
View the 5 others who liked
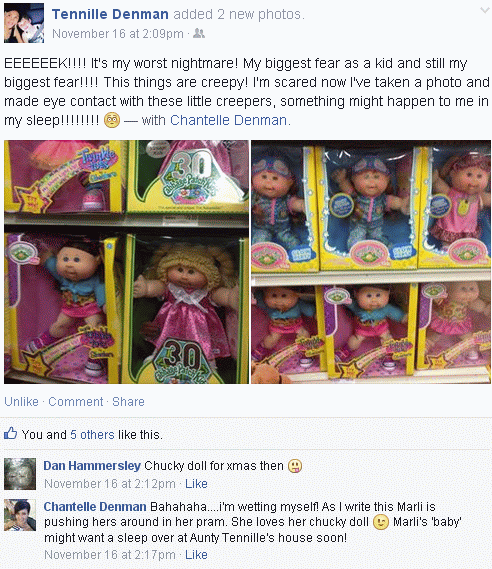[92, 434]
